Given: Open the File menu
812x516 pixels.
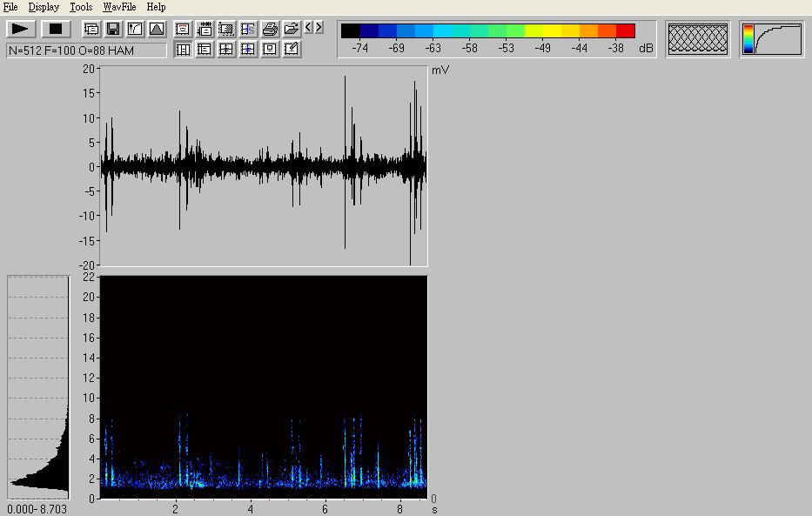Looking at the screenshot, I should (x=10, y=7).
